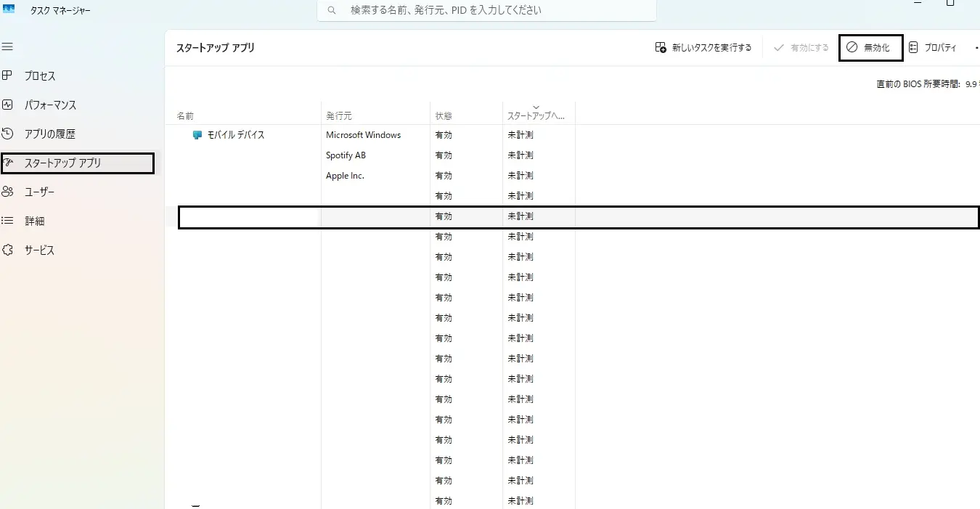This screenshot has height=509, width=980.
Task: Click the スタートアップへ... column header
Action: click(536, 116)
